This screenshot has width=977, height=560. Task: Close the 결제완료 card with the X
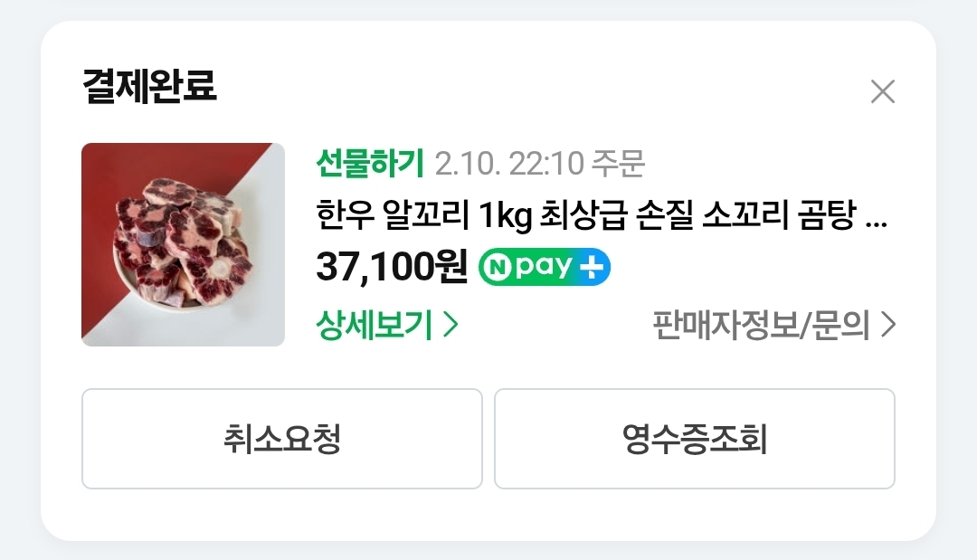coord(882,91)
